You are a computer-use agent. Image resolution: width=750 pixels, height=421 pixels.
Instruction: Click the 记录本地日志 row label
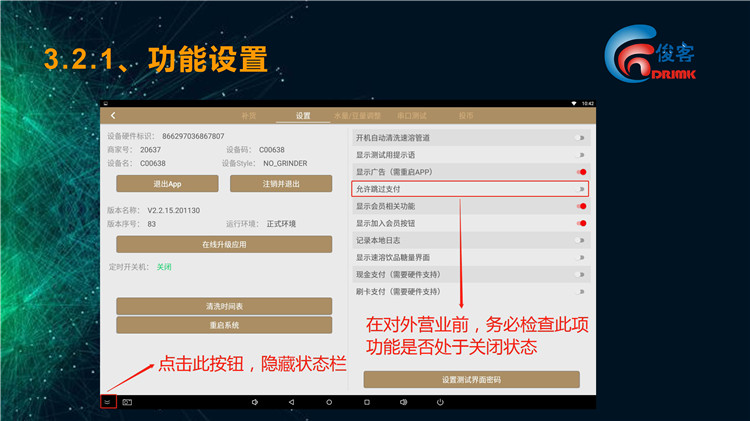tap(378, 240)
